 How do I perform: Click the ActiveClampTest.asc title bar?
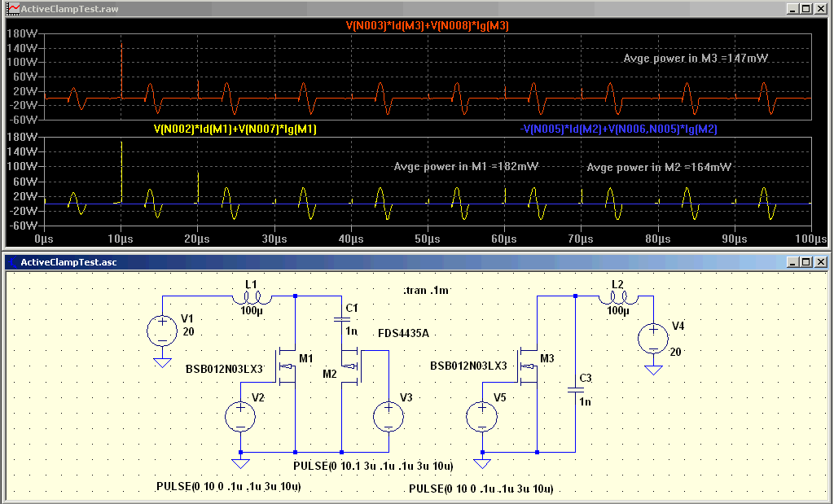pos(416,262)
